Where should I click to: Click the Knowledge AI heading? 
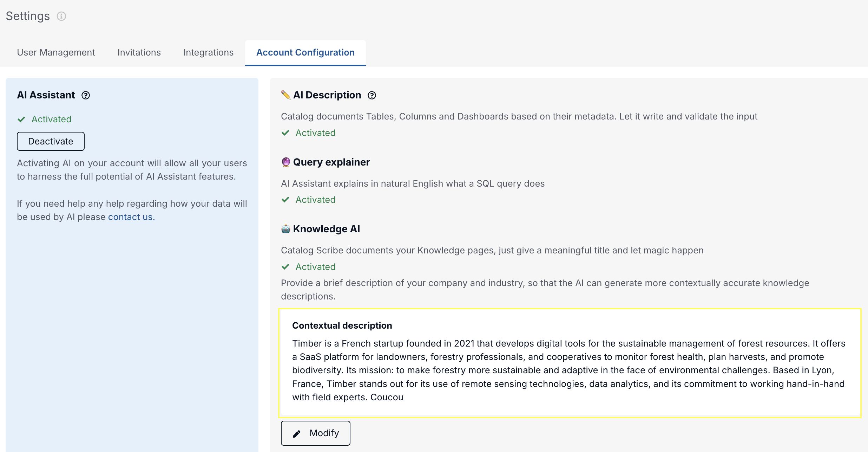click(x=326, y=229)
